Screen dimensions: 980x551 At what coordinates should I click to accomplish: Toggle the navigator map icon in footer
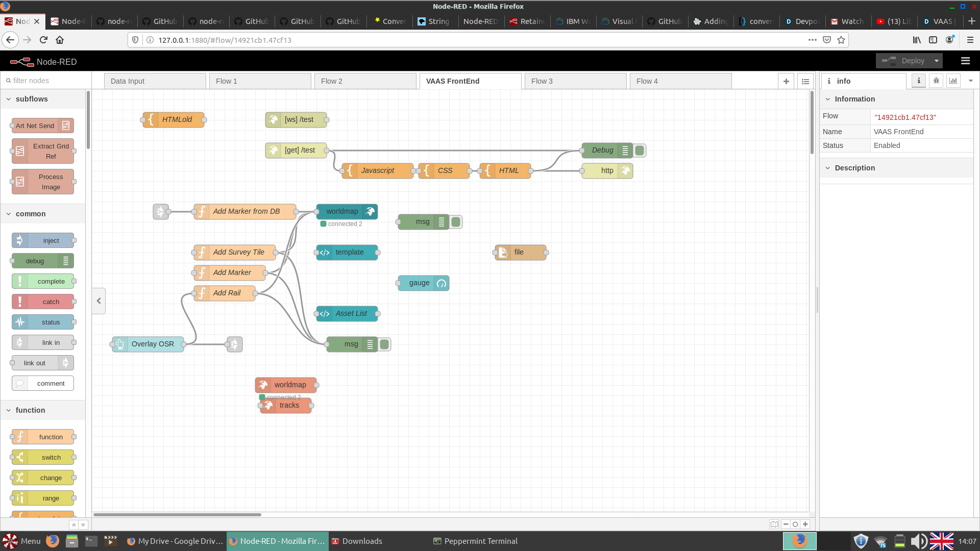tap(774, 524)
